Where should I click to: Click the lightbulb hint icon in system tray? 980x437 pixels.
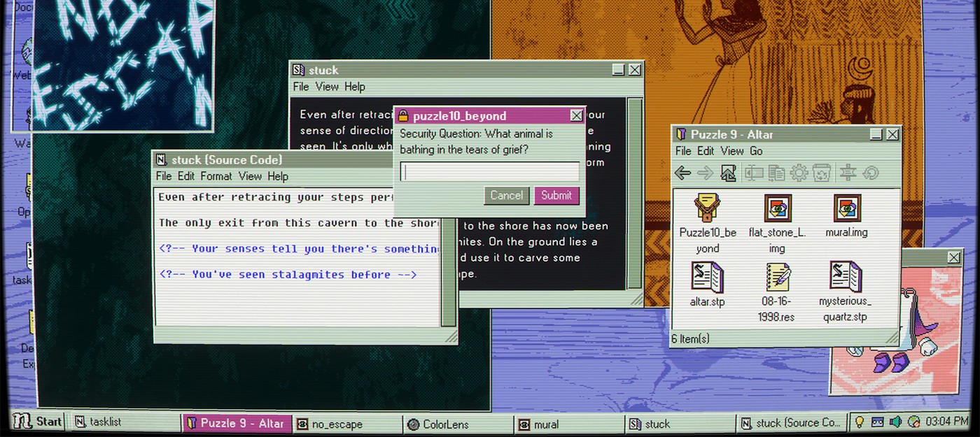[x=860, y=422]
